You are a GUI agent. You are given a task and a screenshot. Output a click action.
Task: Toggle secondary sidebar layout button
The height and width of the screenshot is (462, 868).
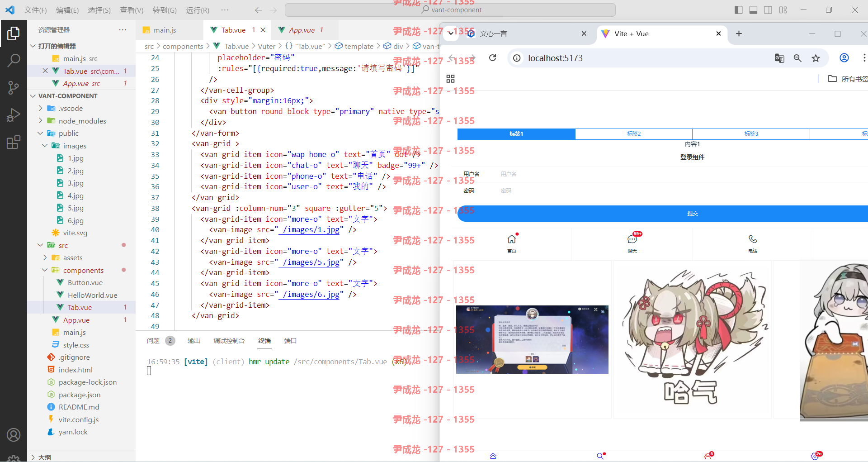point(768,10)
